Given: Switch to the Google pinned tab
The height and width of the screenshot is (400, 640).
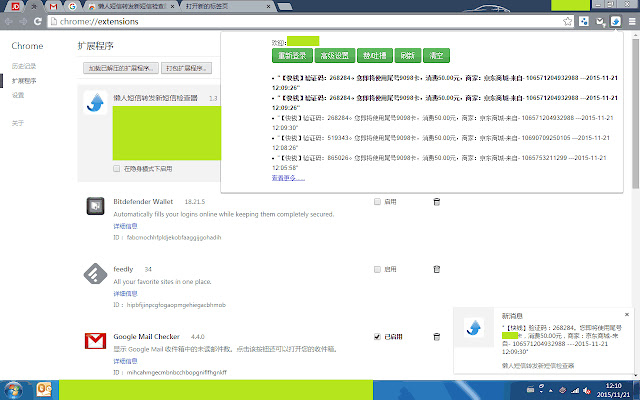Looking at the screenshot, I should click(72, 6).
